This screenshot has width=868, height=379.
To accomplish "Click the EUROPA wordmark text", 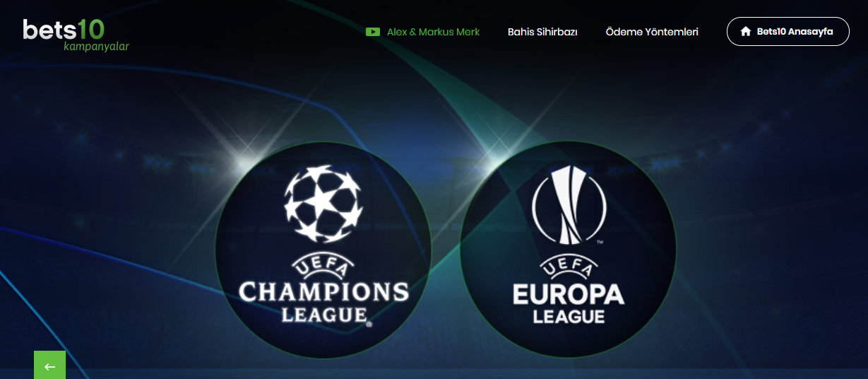I will click(x=569, y=293).
